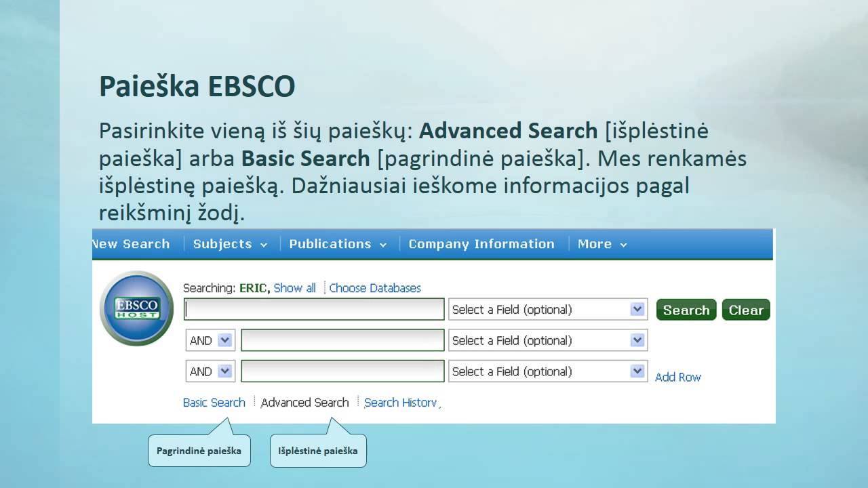
Task: Focus the second search term input field
Action: (x=342, y=340)
